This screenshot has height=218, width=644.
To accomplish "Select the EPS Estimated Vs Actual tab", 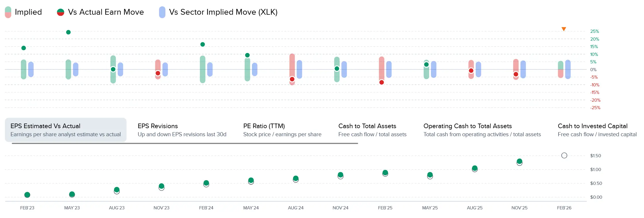I will point(66,130).
